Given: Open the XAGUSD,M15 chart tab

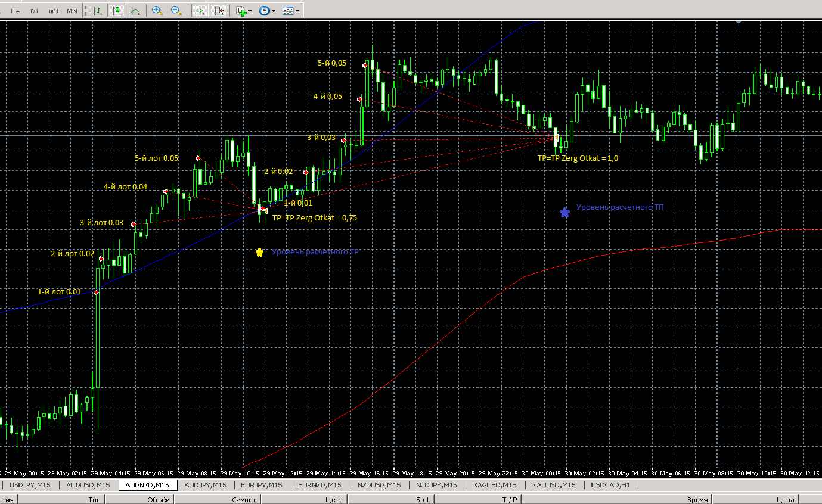Looking at the screenshot, I should point(495,485).
